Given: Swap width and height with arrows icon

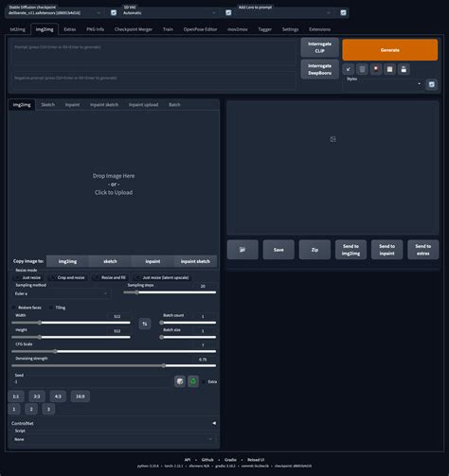Looking at the screenshot, I should (x=145, y=324).
